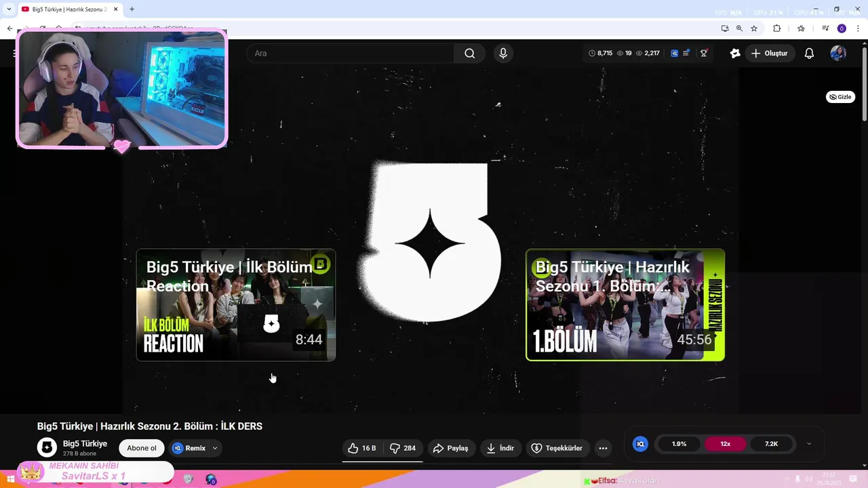This screenshot has height=488, width=868.
Task: Open the Oluştur create button
Action: 770,53
